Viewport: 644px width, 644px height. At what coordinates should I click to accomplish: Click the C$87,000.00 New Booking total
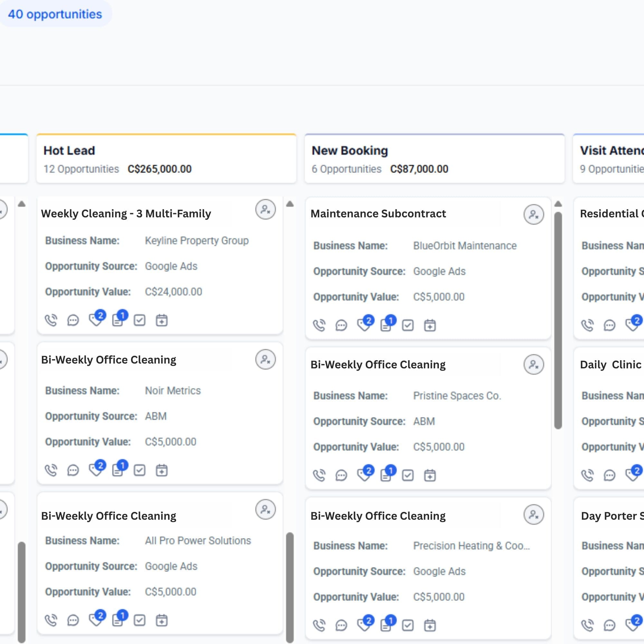click(x=419, y=169)
